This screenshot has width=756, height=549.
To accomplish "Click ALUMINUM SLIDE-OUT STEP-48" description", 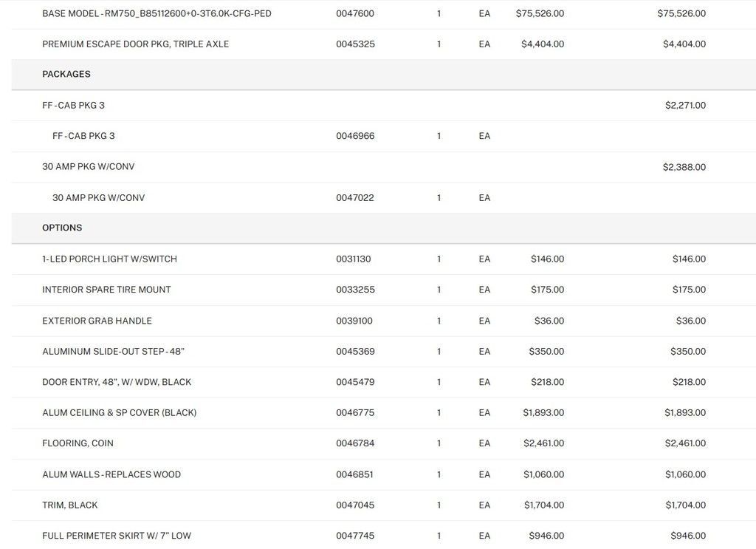I will [x=113, y=352].
